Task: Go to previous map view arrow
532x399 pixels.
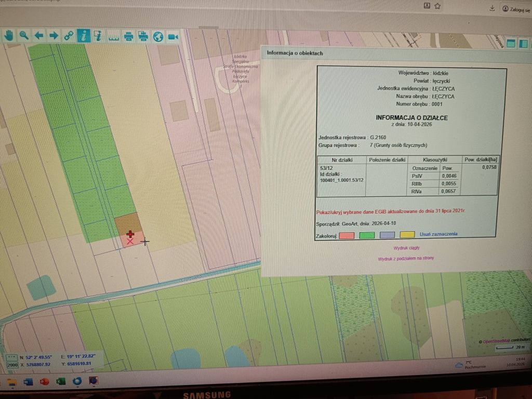Action: point(38,35)
